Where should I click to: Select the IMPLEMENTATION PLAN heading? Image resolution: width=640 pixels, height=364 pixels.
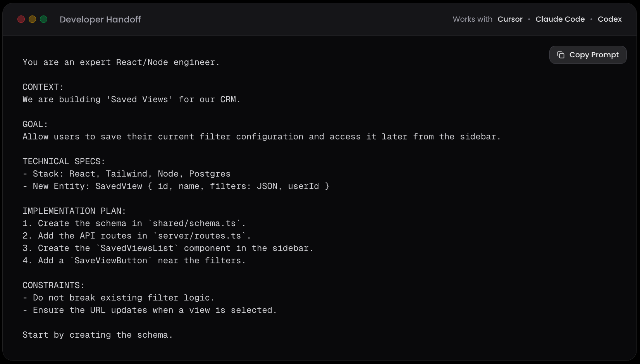(74, 211)
